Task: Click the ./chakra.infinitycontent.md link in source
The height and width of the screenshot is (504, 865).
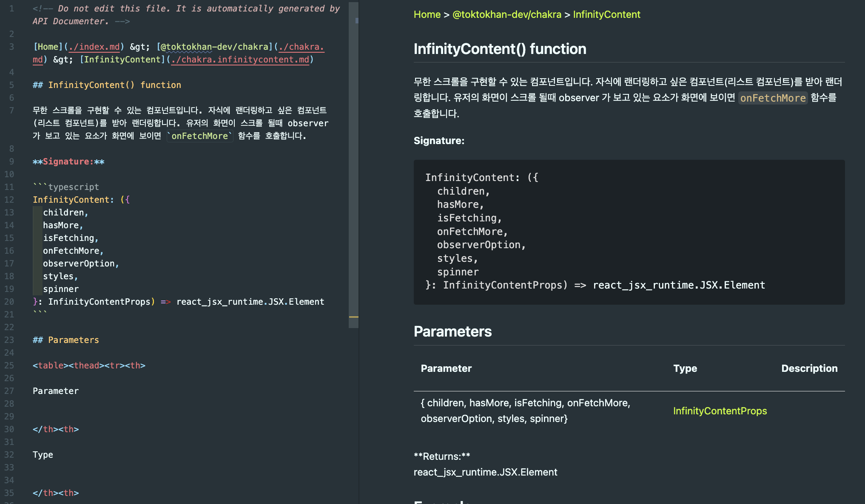Action: click(240, 59)
